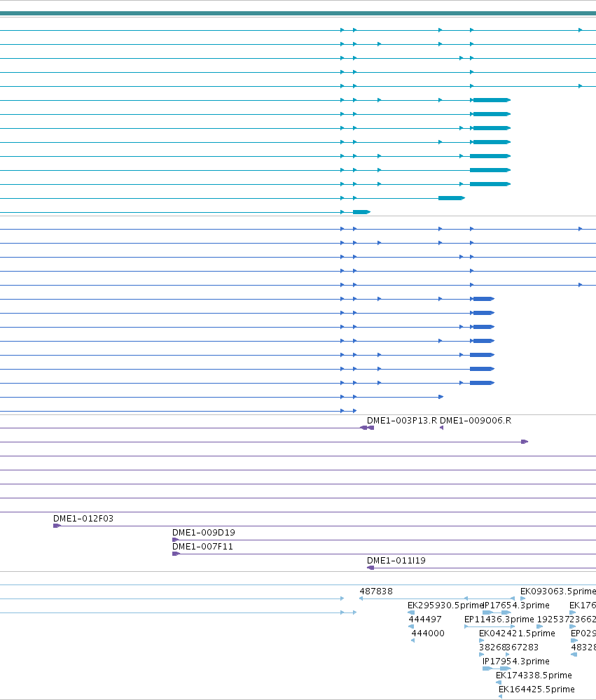Screen dimensions: 596x700
Task: Click the EK093063.5prime EST label
Action: tap(558, 591)
